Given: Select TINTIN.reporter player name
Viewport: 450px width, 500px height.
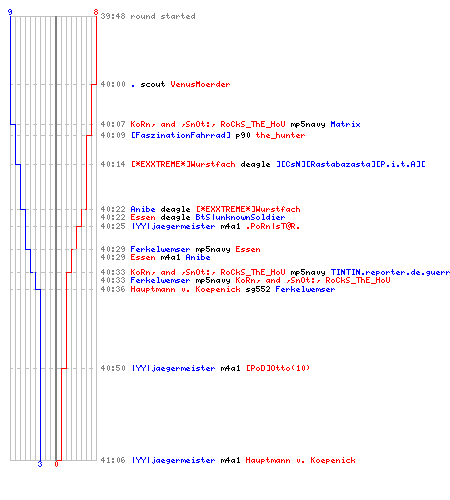Looking at the screenshot, I should 390,272.
